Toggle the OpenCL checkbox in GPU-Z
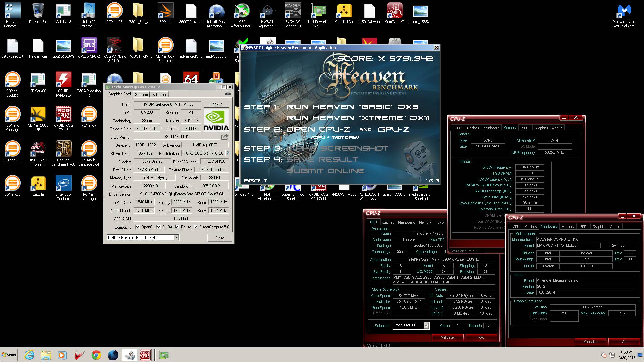 coord(137,227)
